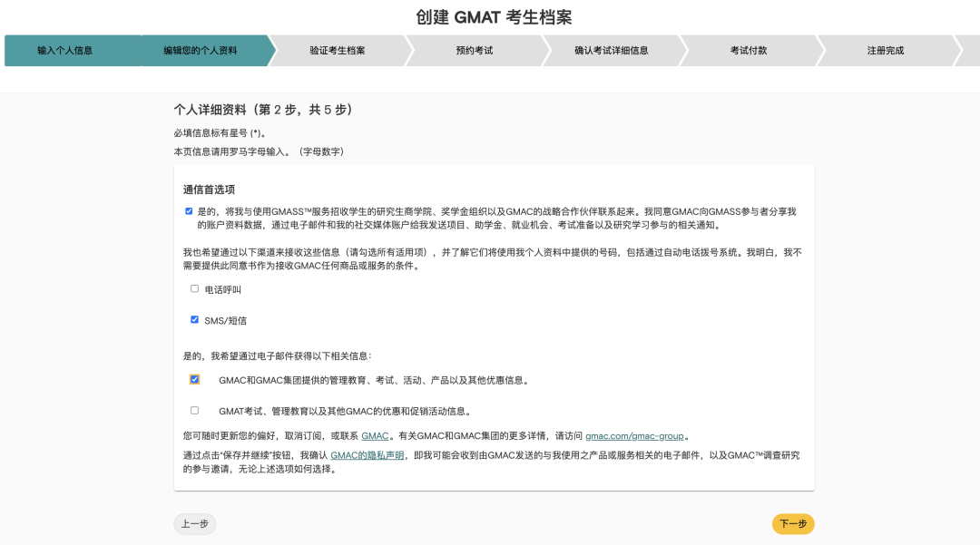Uncheck the GMASS data sharing consent checkbox
This screenshot has width=980, height=545.
coord(189,211)
